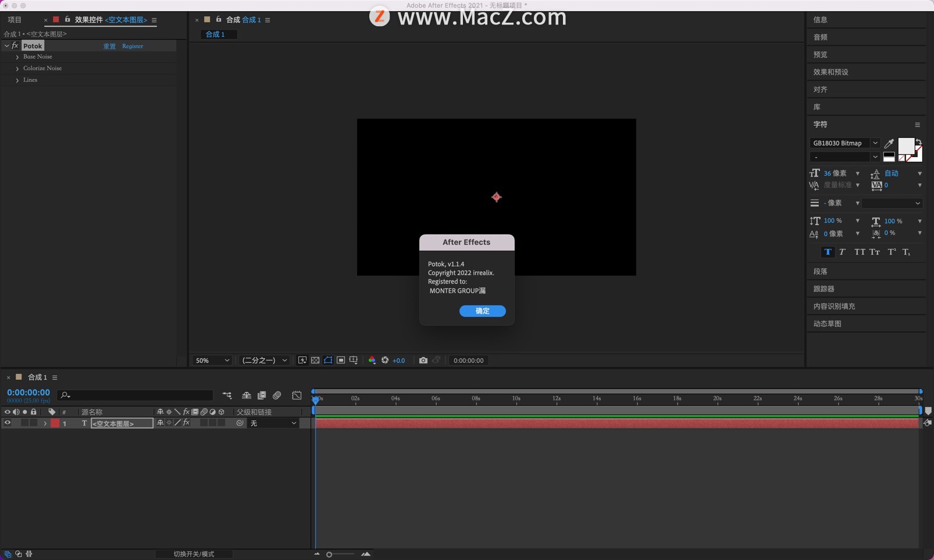Click the no-color stroke swatch
Screen dimensions: 934x560
[901, 158]
